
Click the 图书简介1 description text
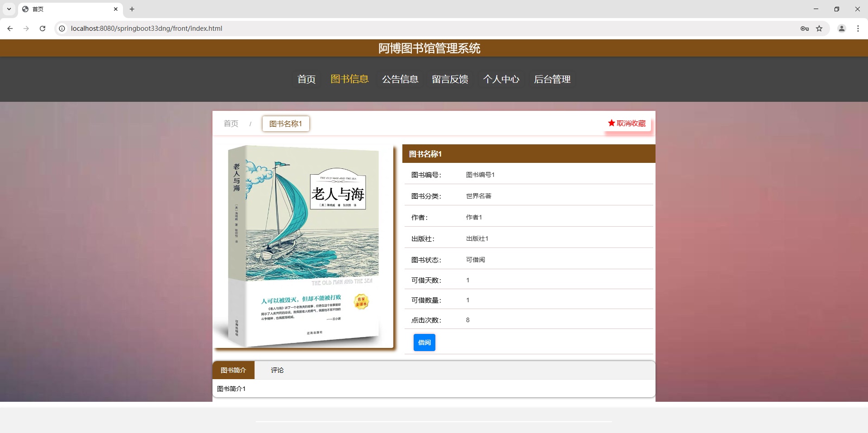pos(231,389)
